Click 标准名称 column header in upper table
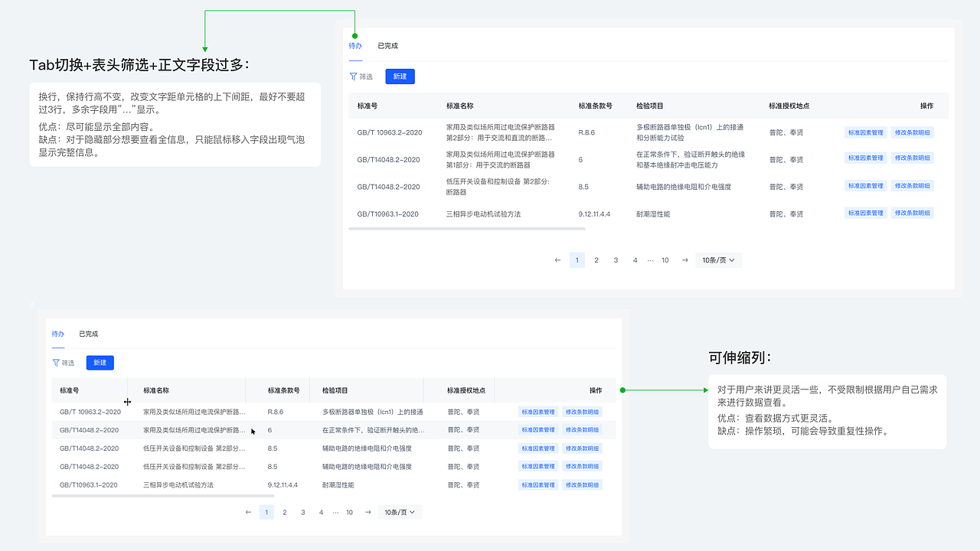Viewport: 980px width, 551px height. (x=460, y=106)
